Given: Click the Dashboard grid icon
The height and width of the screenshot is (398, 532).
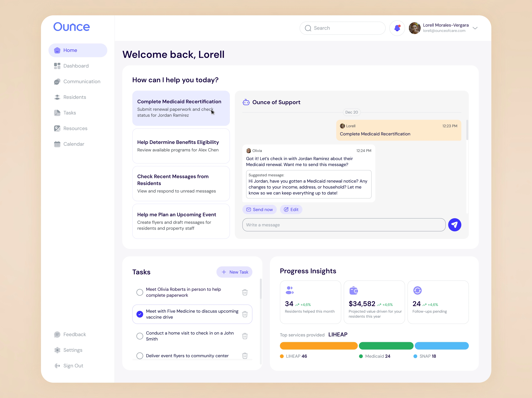Looking at the screenshot, I should click(57, 66).
